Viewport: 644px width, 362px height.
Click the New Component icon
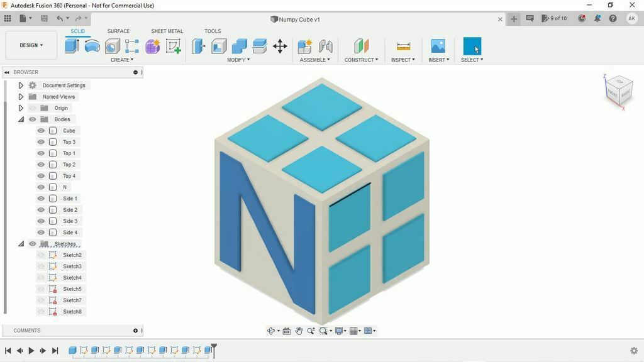coord(305,47)
